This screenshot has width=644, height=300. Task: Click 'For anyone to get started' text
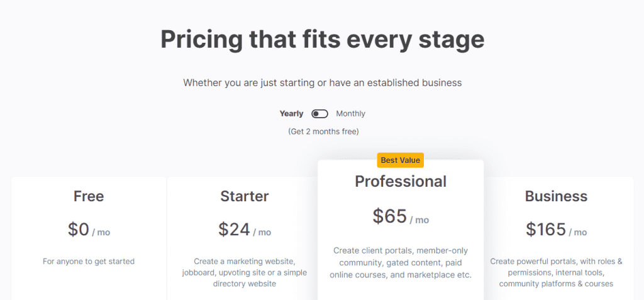[x=89, y=262]
